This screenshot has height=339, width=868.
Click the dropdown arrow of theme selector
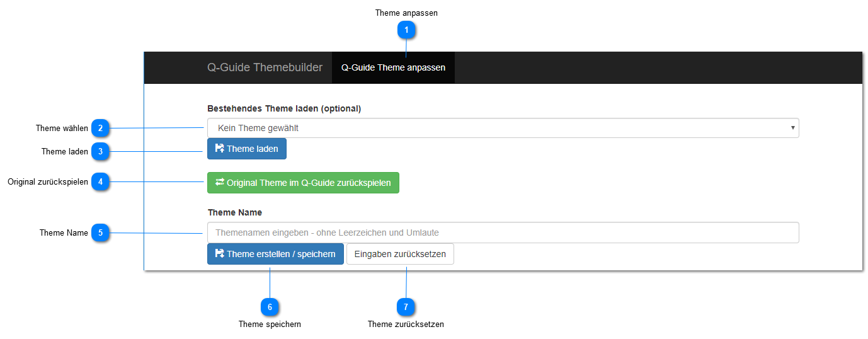(792, 128)
